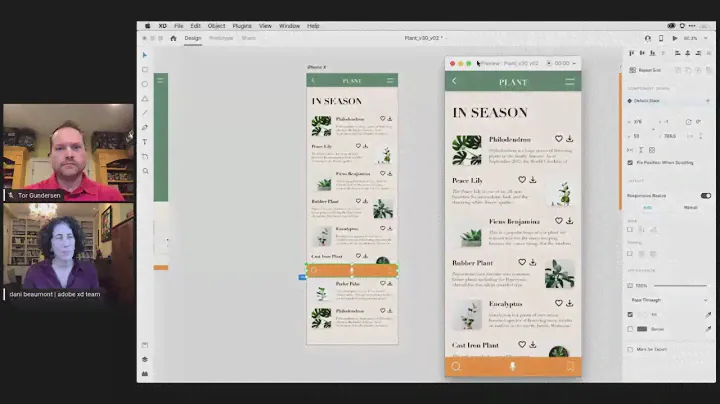Screen dimensions: 720x404
Task: Select the Zoom magnifier tool
Action: click(145, 171)
